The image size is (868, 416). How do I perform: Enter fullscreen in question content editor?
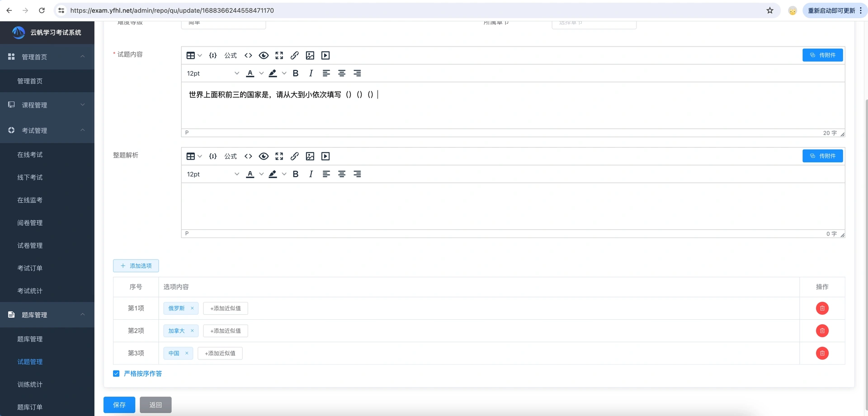tap(279, 55)
